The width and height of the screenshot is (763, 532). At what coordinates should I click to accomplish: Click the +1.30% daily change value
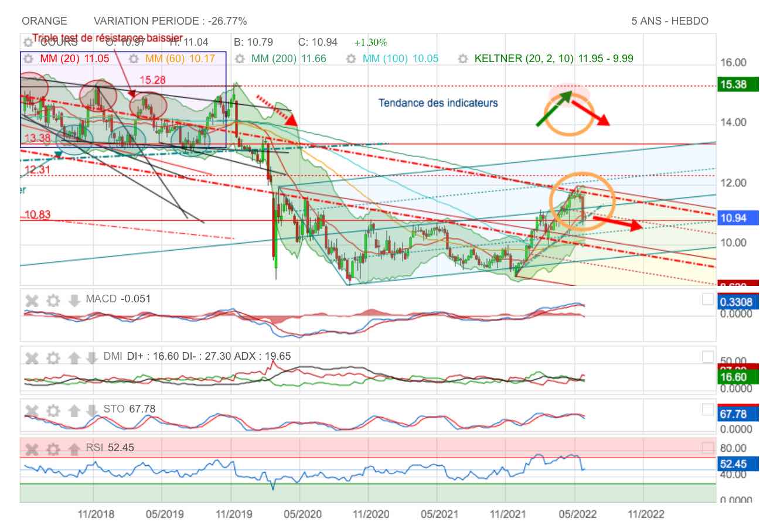click(x=370, y=42)
